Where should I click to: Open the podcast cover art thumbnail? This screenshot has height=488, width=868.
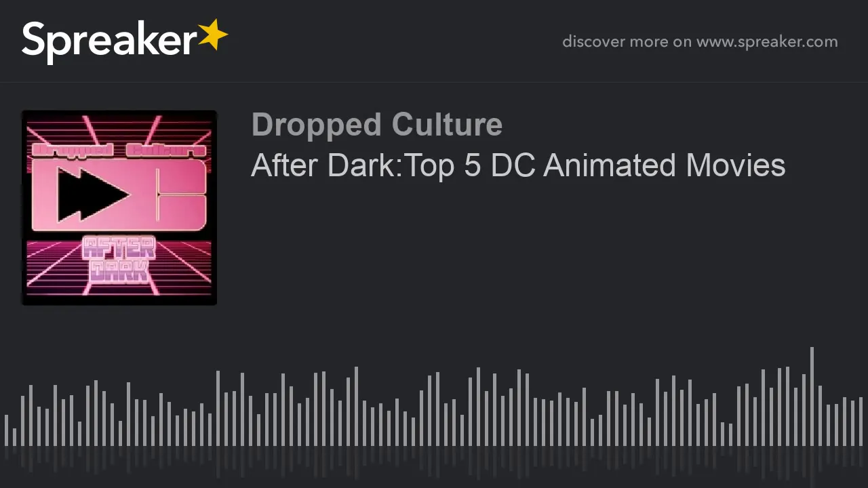tap(119, 207)
